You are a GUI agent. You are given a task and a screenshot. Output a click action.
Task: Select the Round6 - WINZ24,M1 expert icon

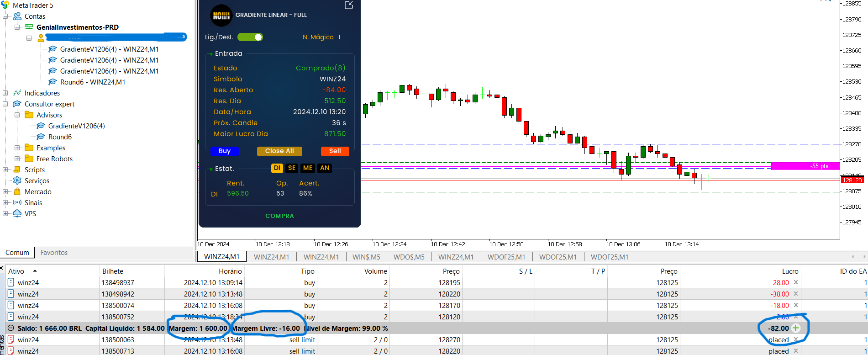53,82
